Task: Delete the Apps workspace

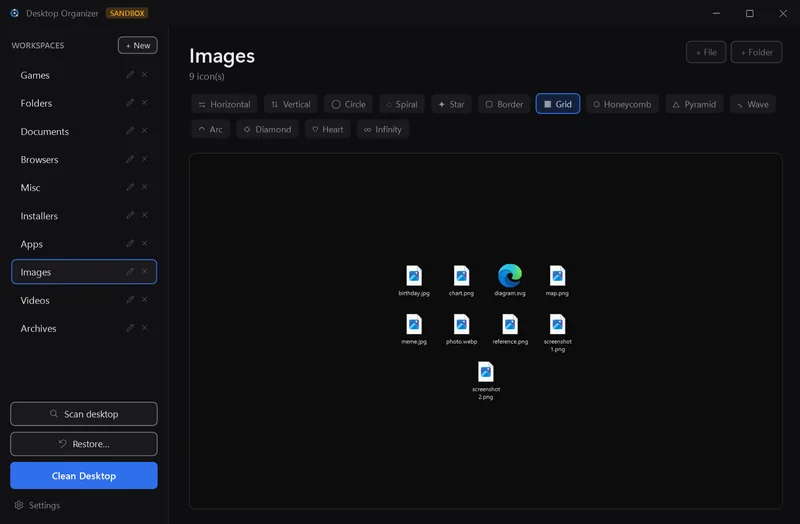Action: tap(144, 243)
